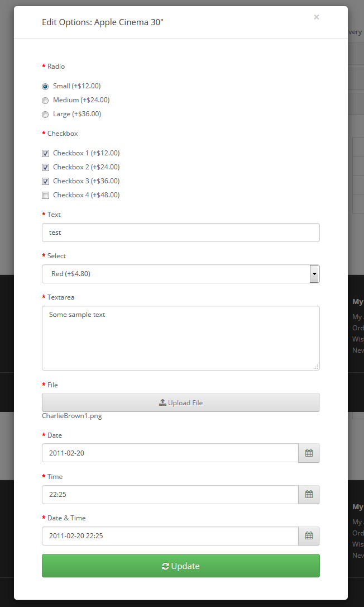
Task: Click inside the Textarea with sample text
Action: 181,338
